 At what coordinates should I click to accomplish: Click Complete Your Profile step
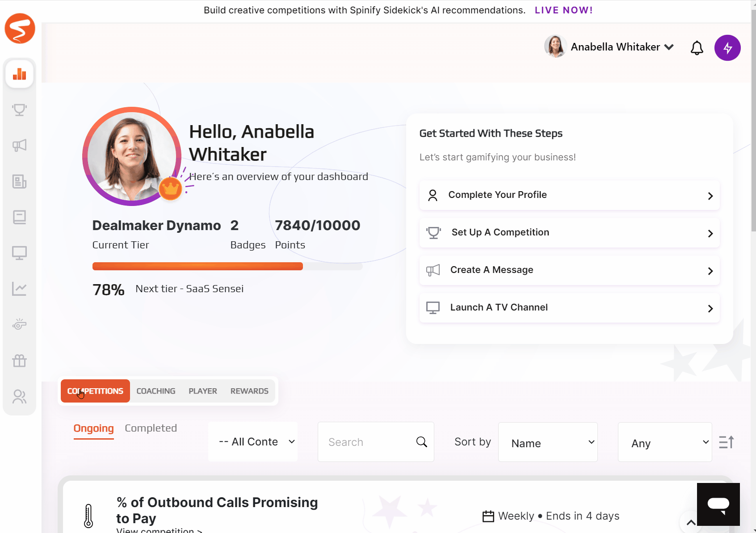pos(569,195)
